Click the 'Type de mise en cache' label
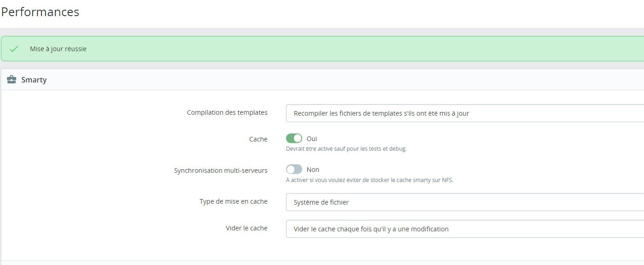644x265 pixels. click(x=234, y=201)
